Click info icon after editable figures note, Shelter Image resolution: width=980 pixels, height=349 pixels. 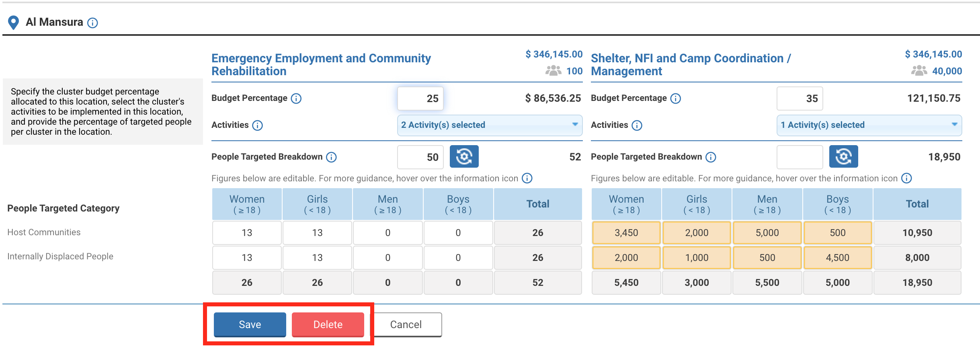coord(906,178)
